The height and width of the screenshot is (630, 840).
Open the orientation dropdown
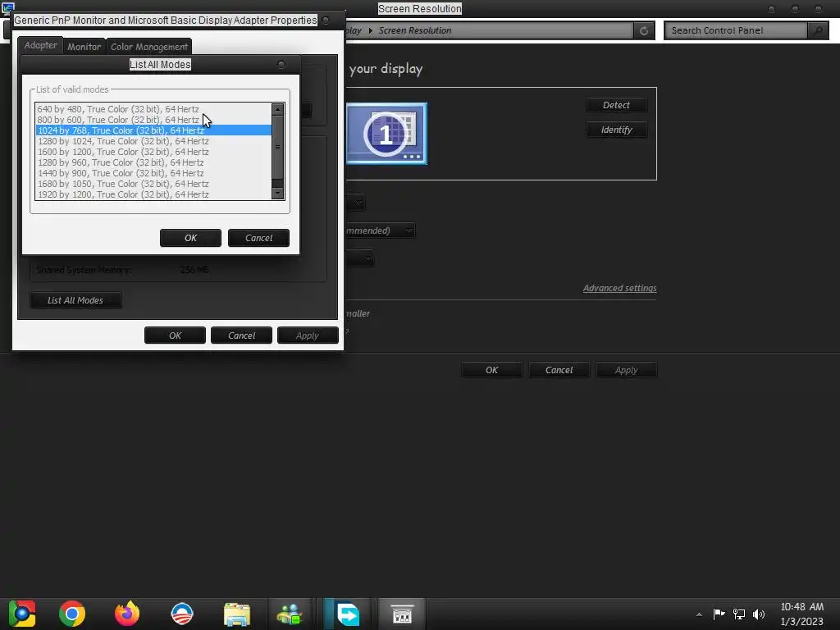pyautogui.click(x=359, y=258)
